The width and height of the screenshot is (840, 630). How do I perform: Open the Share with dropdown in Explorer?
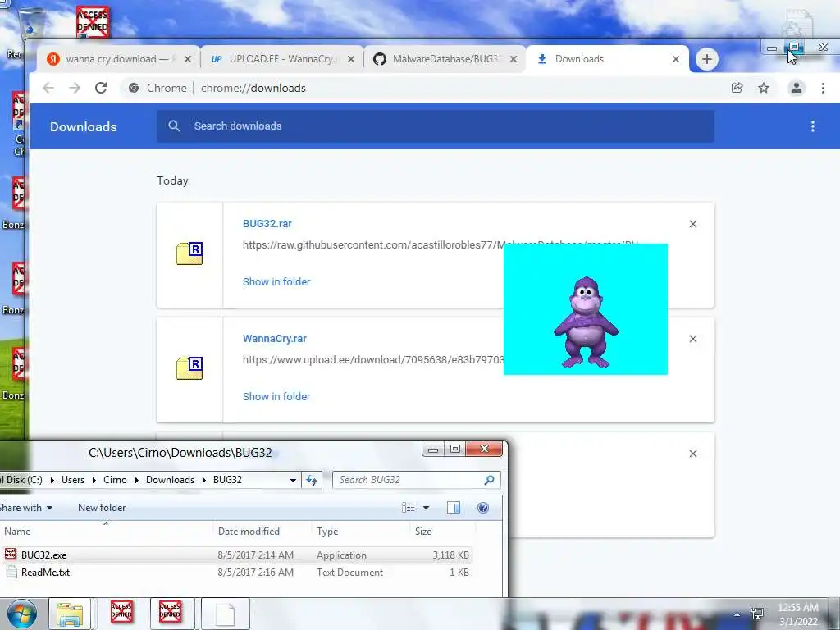coord(25,507)
